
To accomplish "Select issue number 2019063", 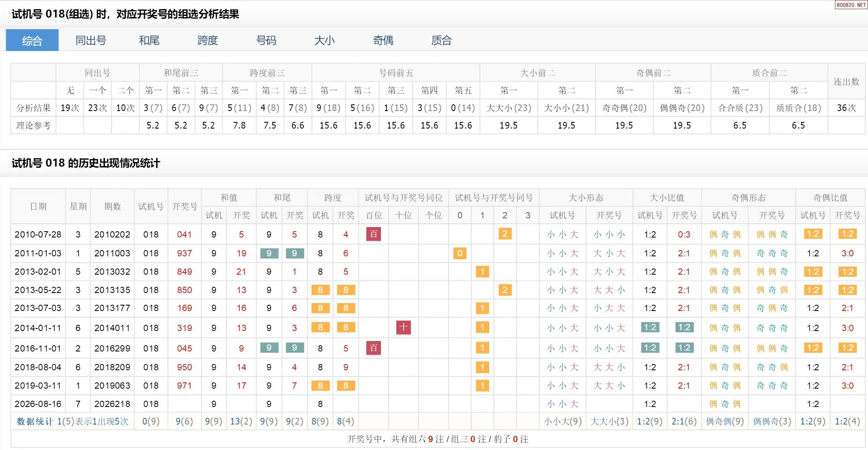I will click(112, 386).
